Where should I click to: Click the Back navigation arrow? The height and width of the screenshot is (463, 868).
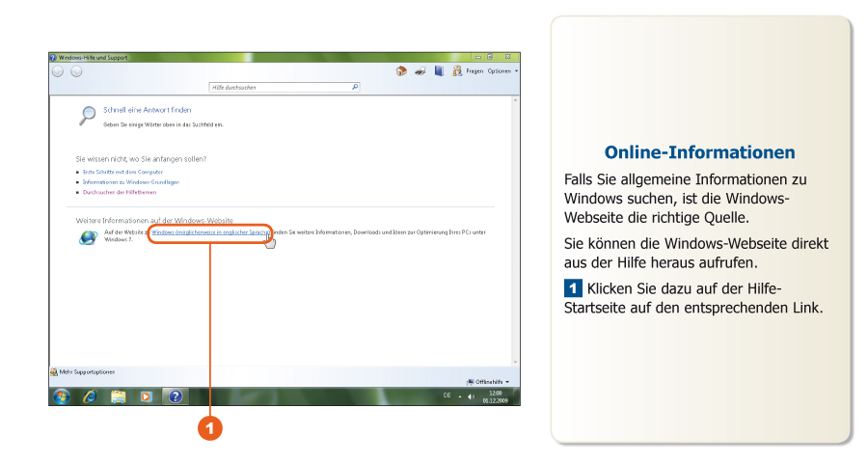pyautogui.click(x=58, y=71)
